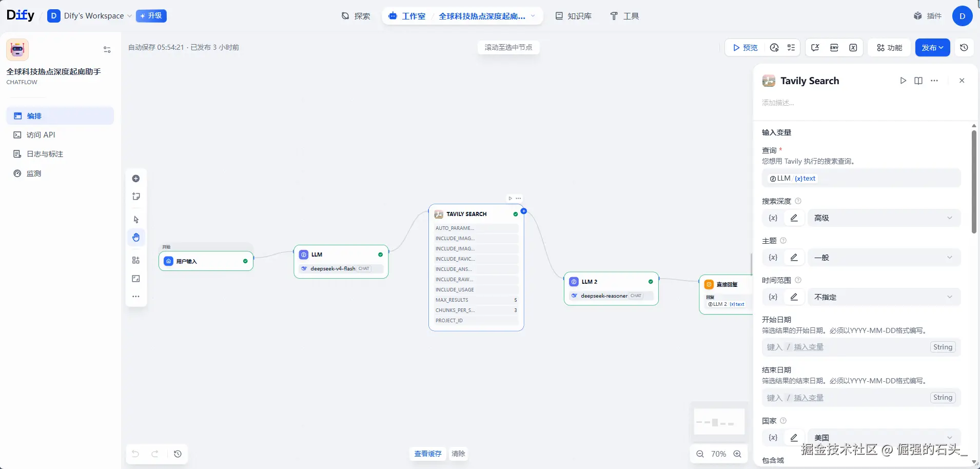Open the 插件 plugins link
The width and height of the screenshot is (980, 469).
(928, 16)
